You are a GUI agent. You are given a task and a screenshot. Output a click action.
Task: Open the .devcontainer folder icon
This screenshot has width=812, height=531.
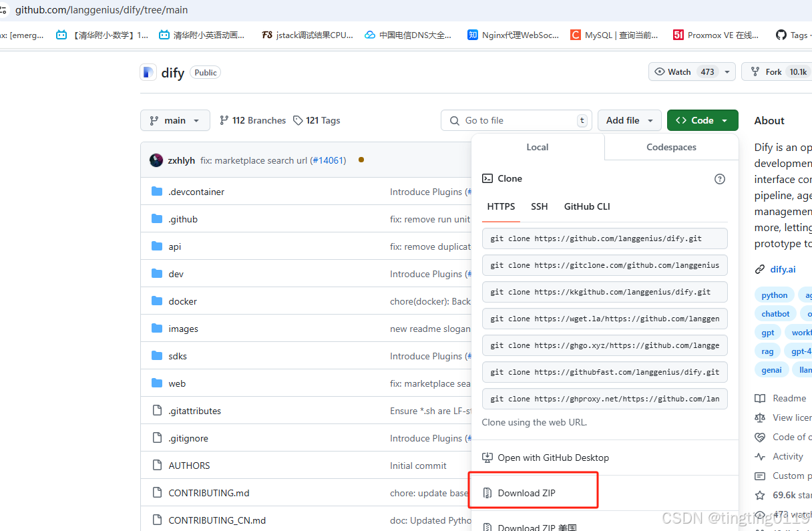pyautogui.click(x=157, y=192)
